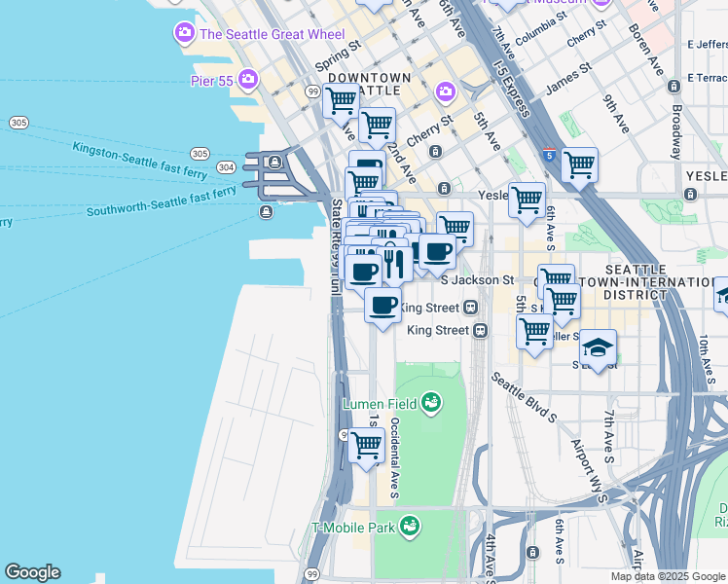
Task: Click the '4th Ave S' label at bottom
Action: pos(491,559)
